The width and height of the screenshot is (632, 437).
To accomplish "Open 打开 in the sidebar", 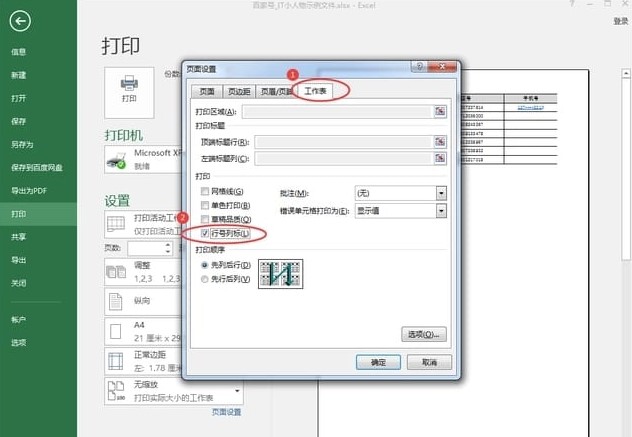I will (19, 98).
